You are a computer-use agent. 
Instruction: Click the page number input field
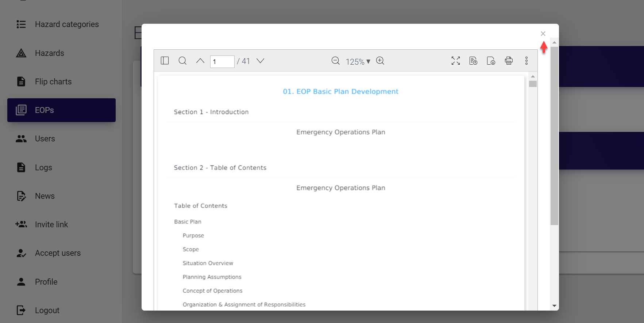click(222, 61)
